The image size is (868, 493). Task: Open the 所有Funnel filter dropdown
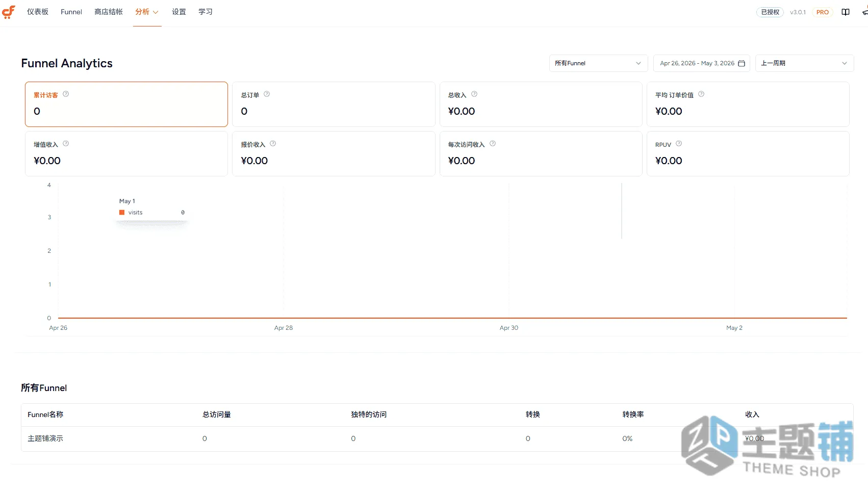598,63
